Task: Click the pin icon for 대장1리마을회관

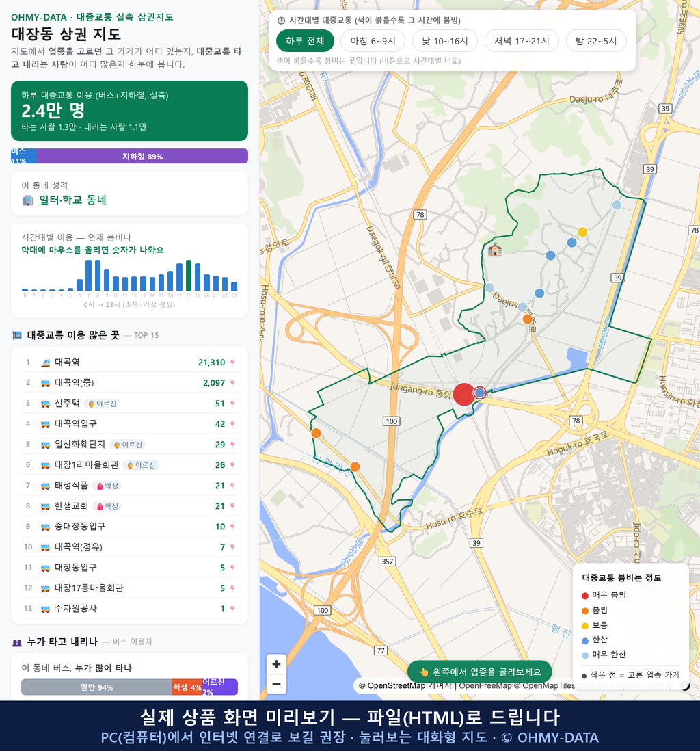Action: point(232,465)
